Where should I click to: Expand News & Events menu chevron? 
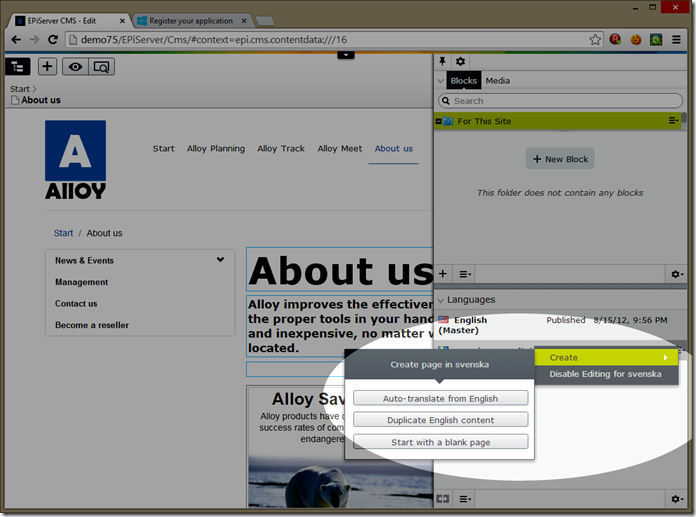click(x=220, y=260)
